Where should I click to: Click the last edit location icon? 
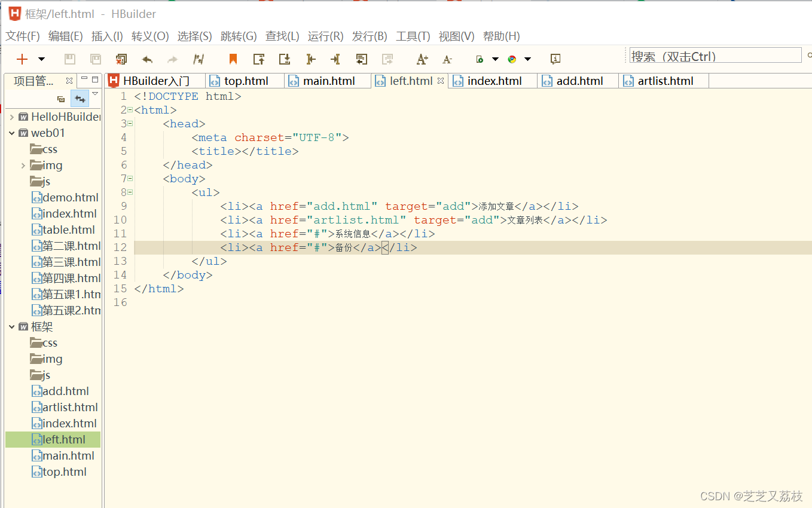361,59
